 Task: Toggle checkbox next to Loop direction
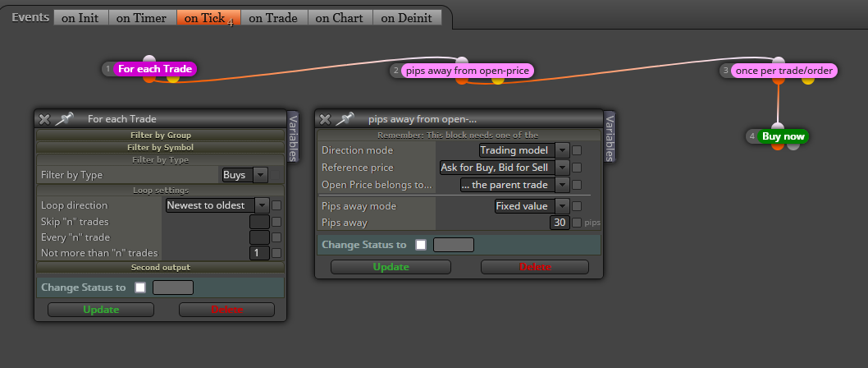click(276, 205)
